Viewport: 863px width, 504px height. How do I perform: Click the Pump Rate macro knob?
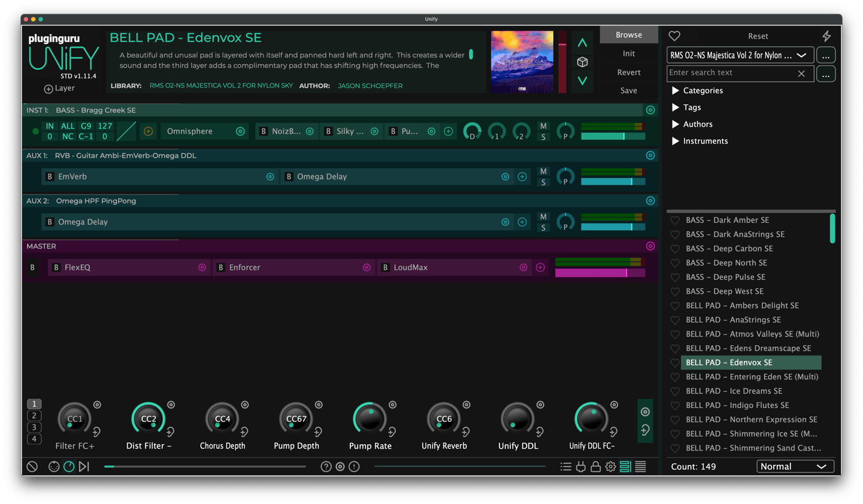[x=370, y=418]
